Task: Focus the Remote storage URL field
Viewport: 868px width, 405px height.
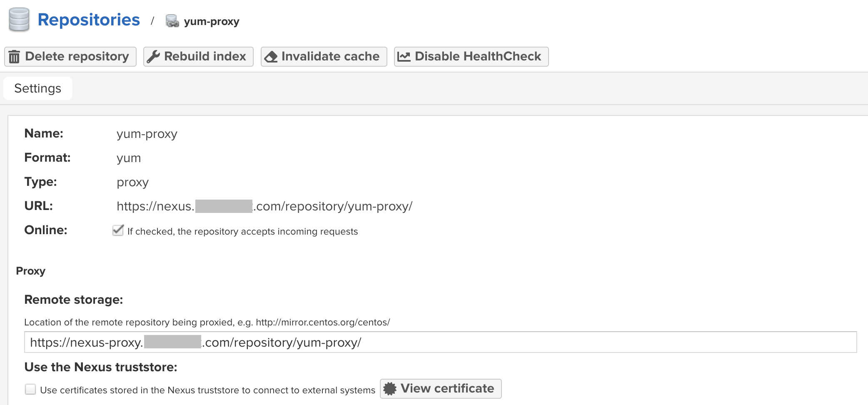Action: pyautogui.click(x=440, y=342)
